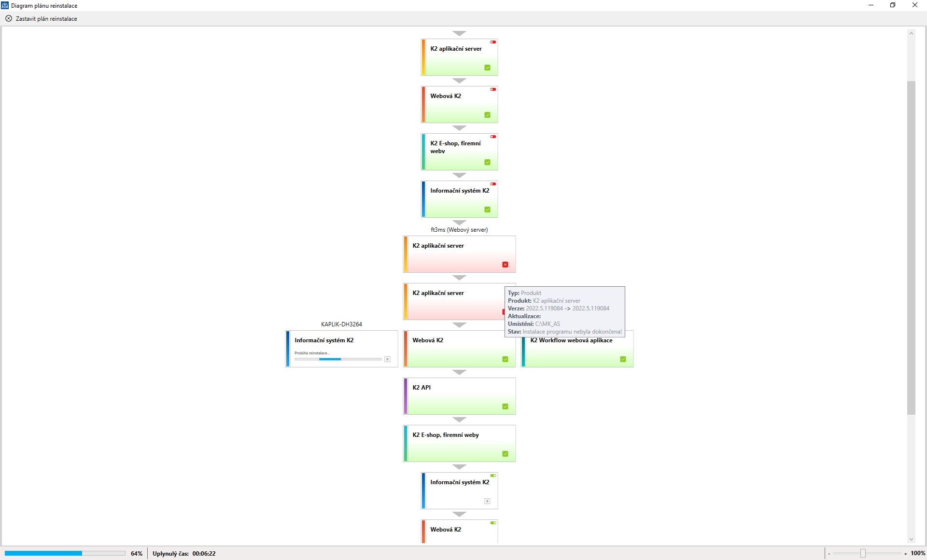The image size is (927, 560).
Task: Click green check on K2 E-shop, firemní weby
Action: click(x=505, y=454)
